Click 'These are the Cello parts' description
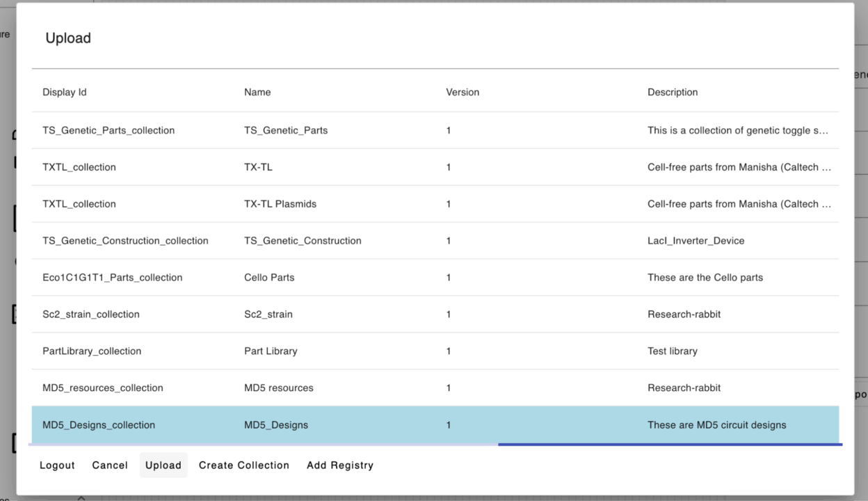The image size is (868, 501). click(x=705, y=278)
